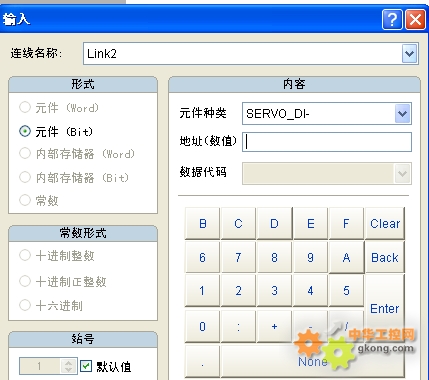Toggle the 默认值 checkbox

86,366
